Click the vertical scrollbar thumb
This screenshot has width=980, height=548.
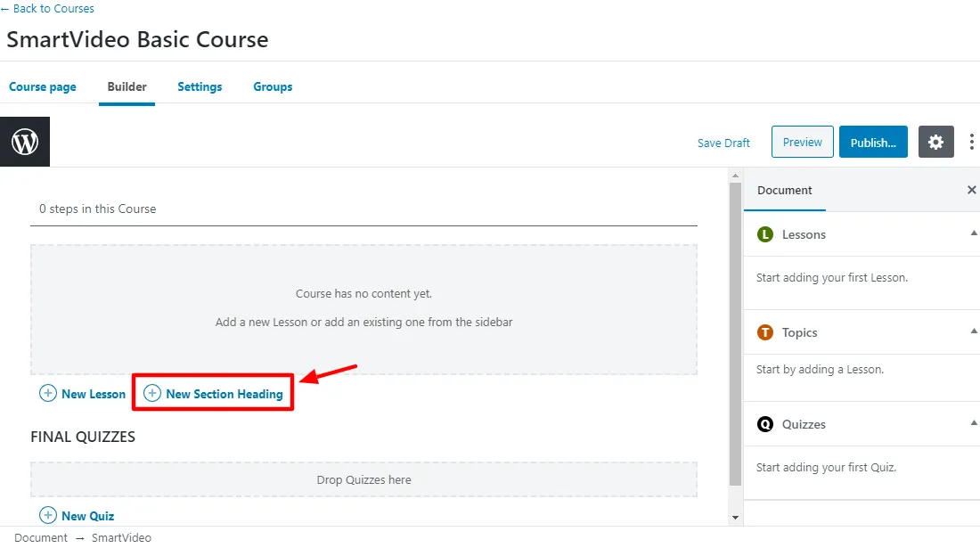pos(735,333)
